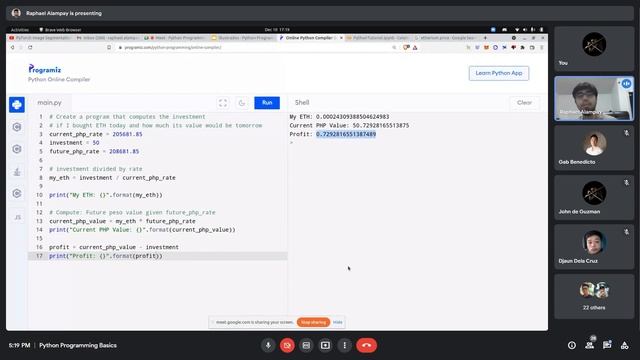Viewport: 640px width, 360px height.
Task: Click code line 13 current_php_value calculation
Action: [122, 221]
